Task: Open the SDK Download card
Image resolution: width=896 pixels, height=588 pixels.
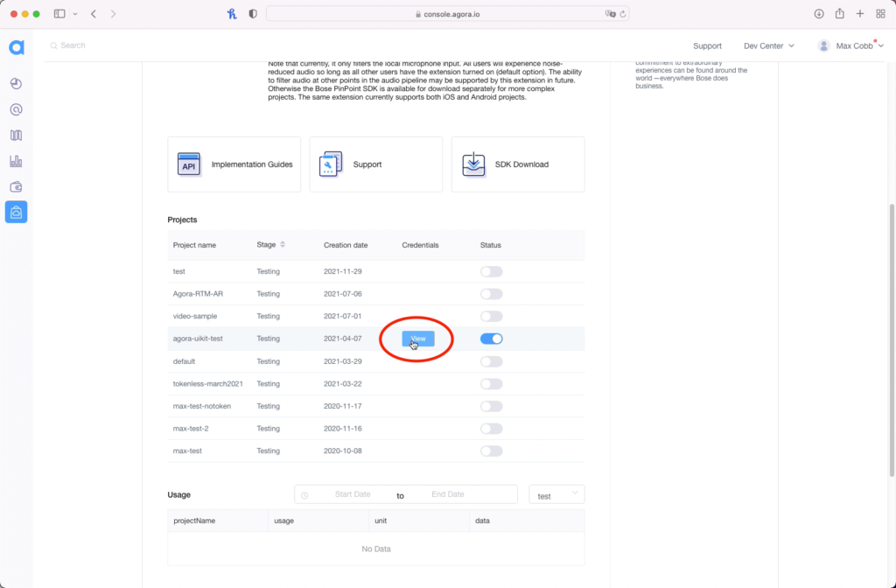Action: [518, 164]
